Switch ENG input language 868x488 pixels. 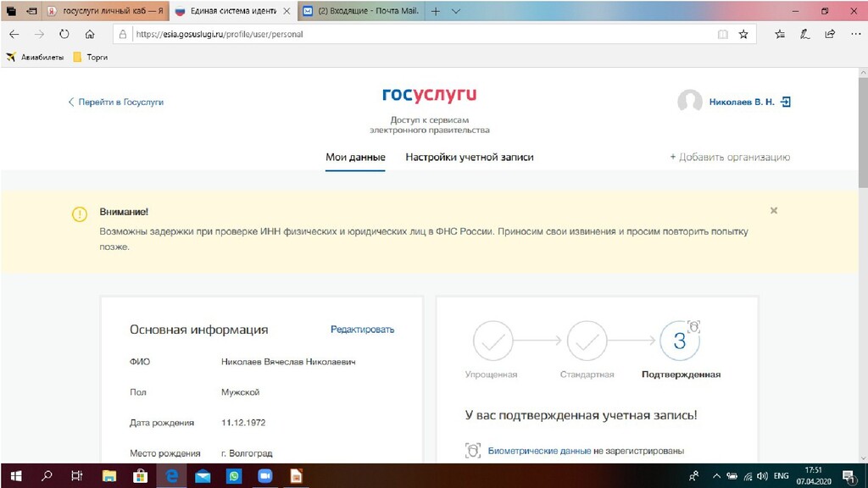click(781, 476)
